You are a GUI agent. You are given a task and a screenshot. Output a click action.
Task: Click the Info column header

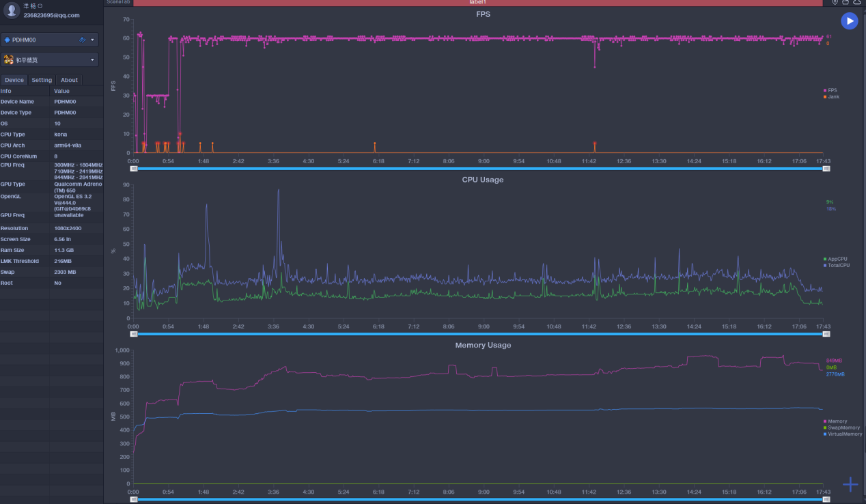pyautogui.click(x=6, y=91)
